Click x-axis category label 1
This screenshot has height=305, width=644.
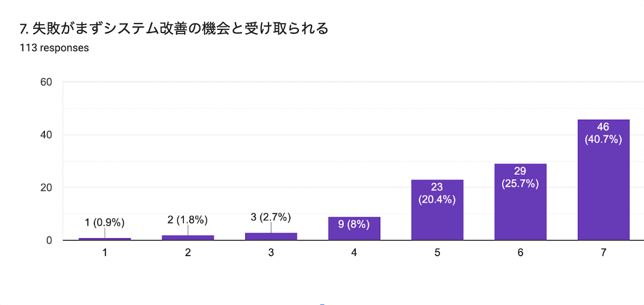(105, 253)
